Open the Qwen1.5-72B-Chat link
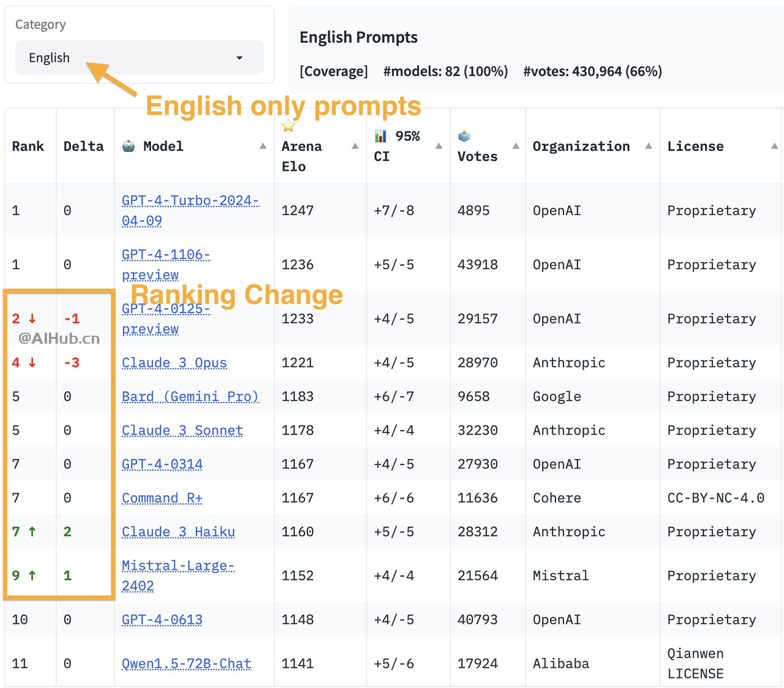 186,663
